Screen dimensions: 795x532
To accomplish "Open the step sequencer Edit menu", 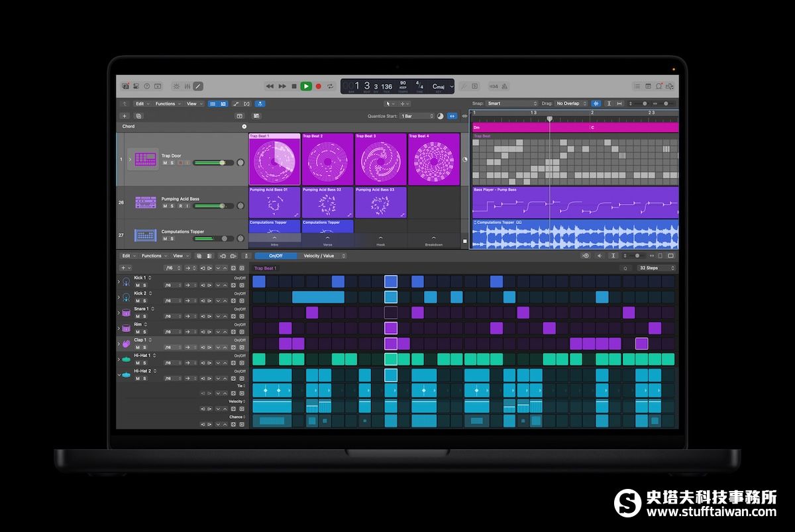I will click(x=127, y=256).
